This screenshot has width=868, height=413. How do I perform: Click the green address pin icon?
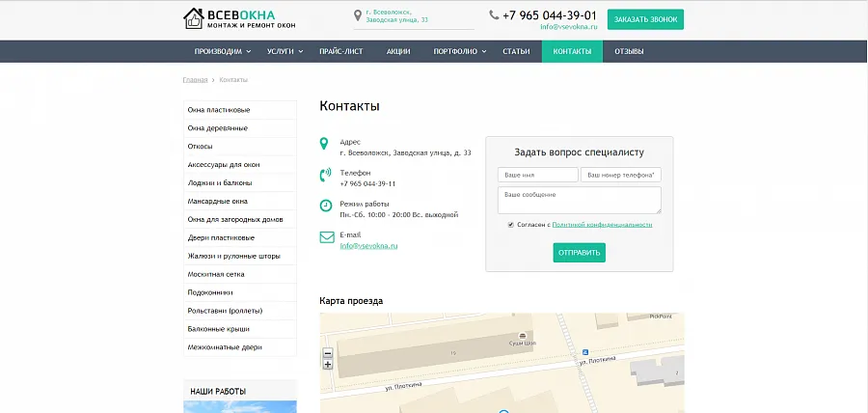pyautogui.click(x=324, y=144)
